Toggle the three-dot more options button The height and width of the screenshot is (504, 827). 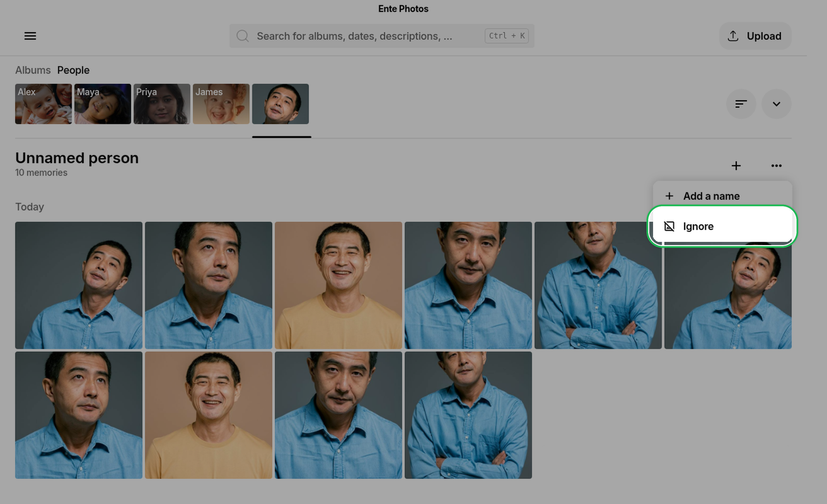777,166
